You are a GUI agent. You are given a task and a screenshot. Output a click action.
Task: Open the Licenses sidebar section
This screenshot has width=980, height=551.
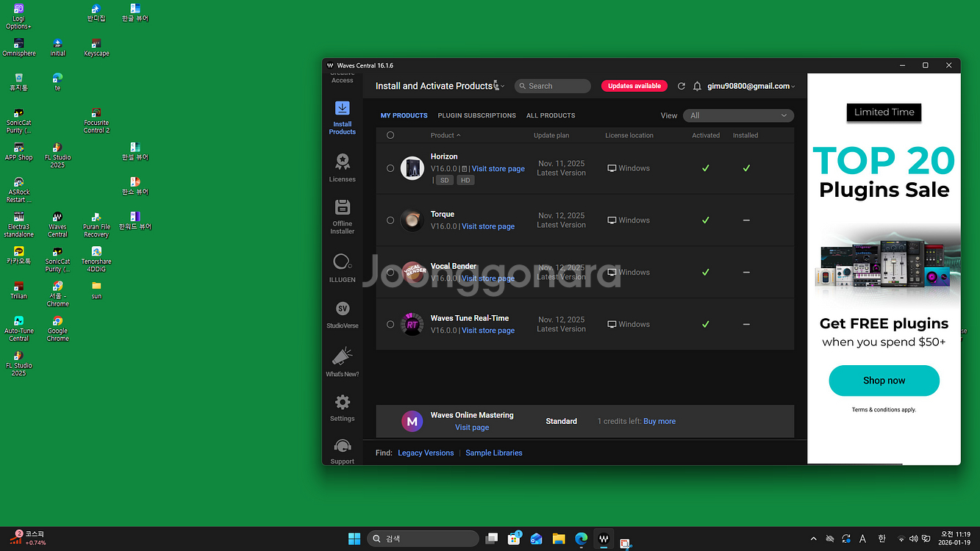coord(342,168)
